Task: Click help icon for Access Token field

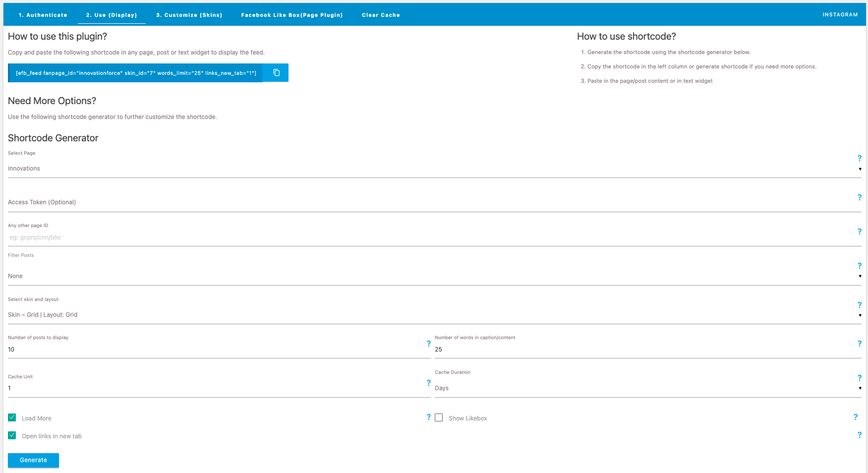Action: tap(860, 197)
